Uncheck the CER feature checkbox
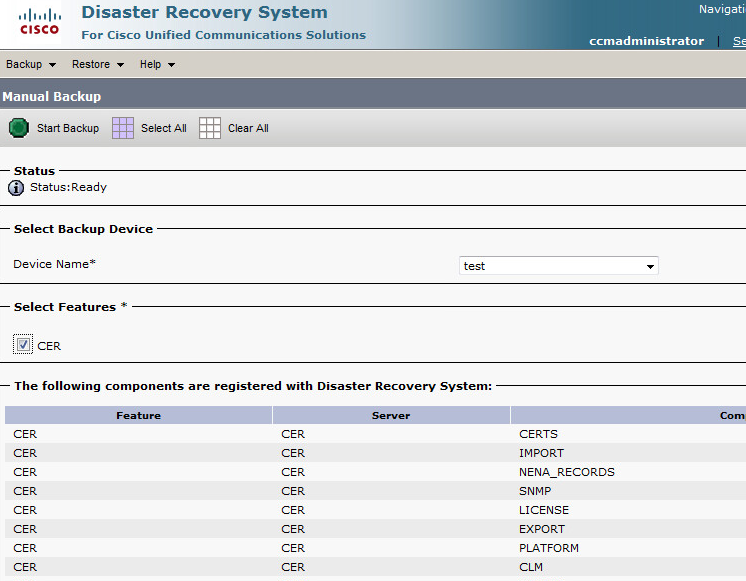The height and width of the screenshot is (581, 746). tap(23, 345)
